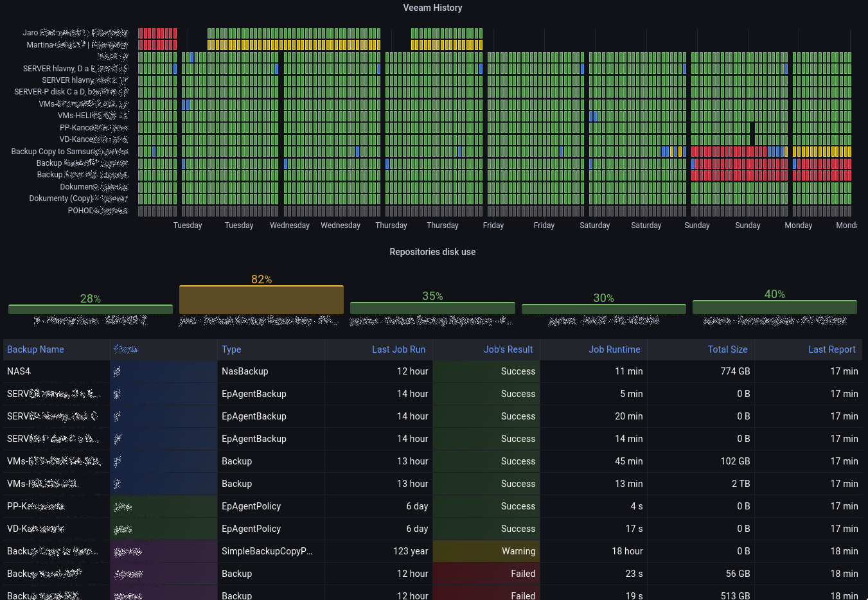Click the 4 s job runtime cell
This screenshot has height=600, width=868.
pyautogui.click(x=594, y=506)
